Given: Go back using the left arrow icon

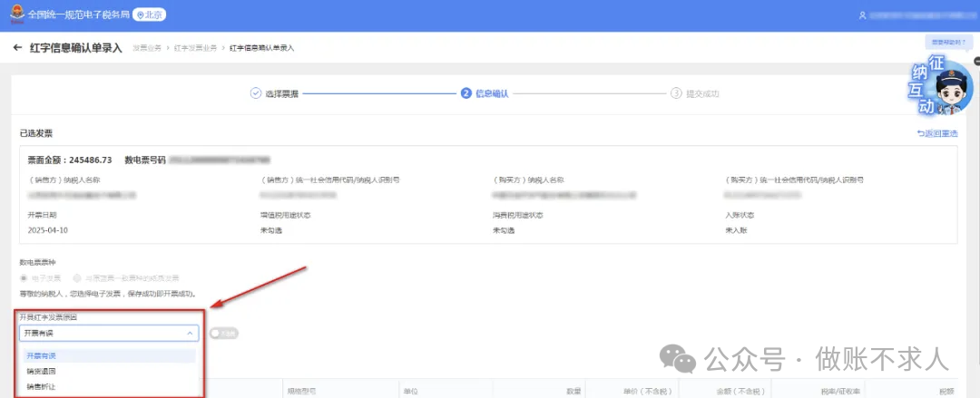Looking at the screenshot, I should 17,48.
